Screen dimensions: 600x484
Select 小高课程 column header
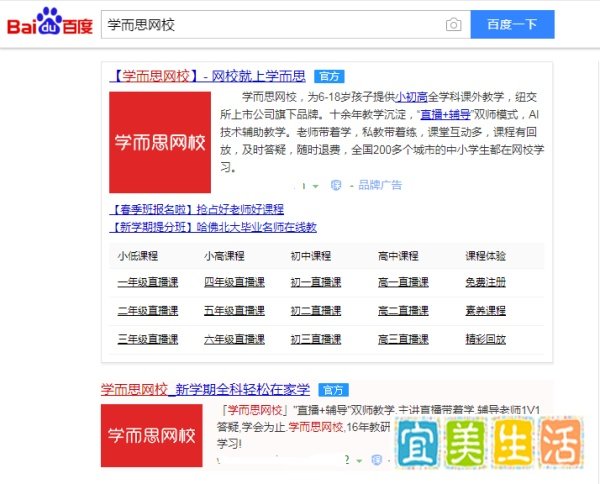pyautogui.click(x=224, y=256)
